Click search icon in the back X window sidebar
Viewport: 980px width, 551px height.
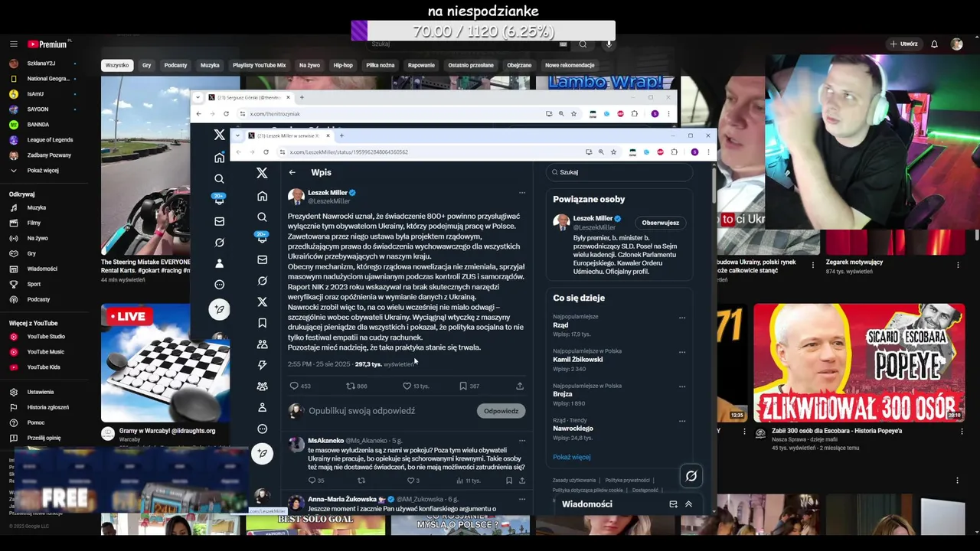219,178
